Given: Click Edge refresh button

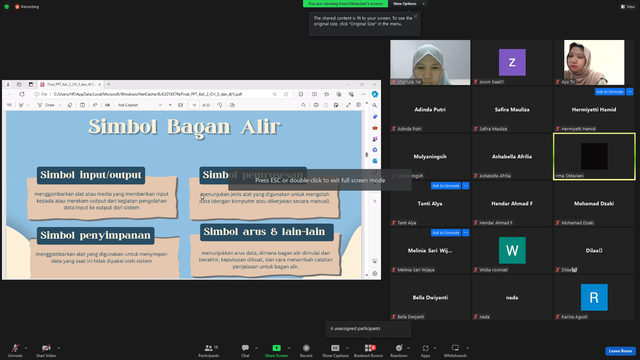Looking at the screenshot, I should coord(22,94).
